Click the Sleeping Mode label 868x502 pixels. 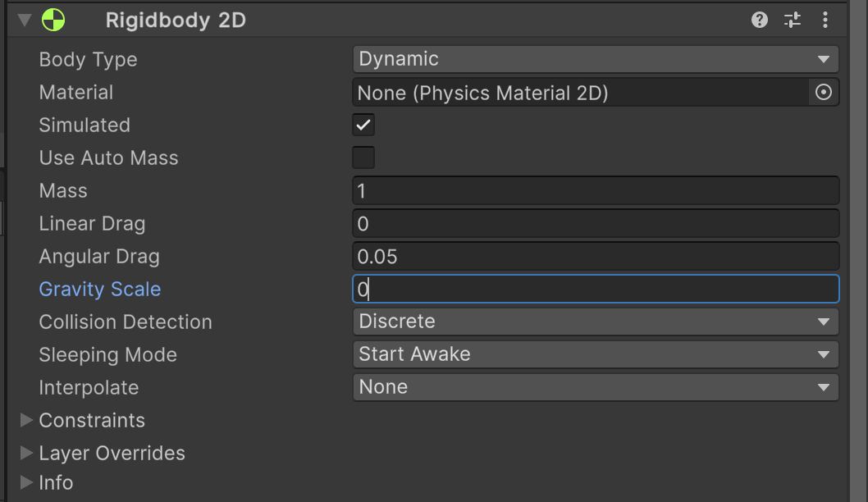coord(108,355)
